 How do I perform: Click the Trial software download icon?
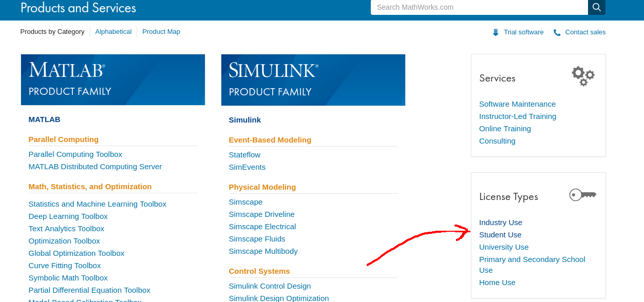click(496, 32)
